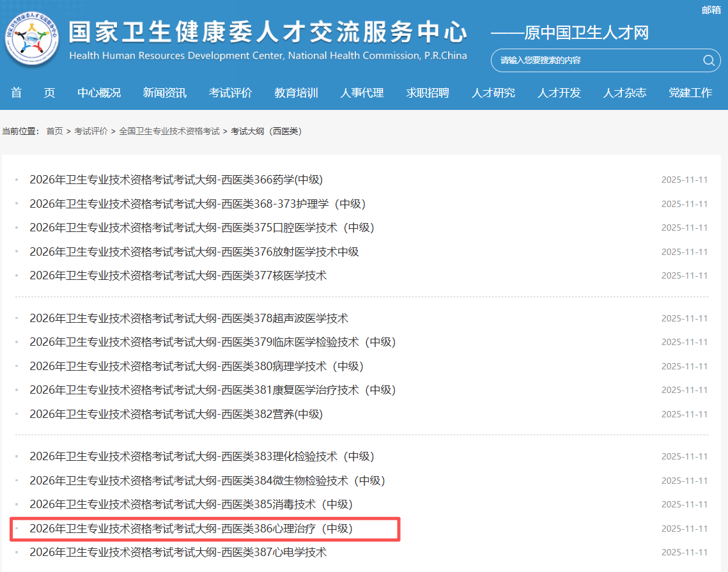Open the 366药学(中级) exam outline
728x572 pixels.
176,180
